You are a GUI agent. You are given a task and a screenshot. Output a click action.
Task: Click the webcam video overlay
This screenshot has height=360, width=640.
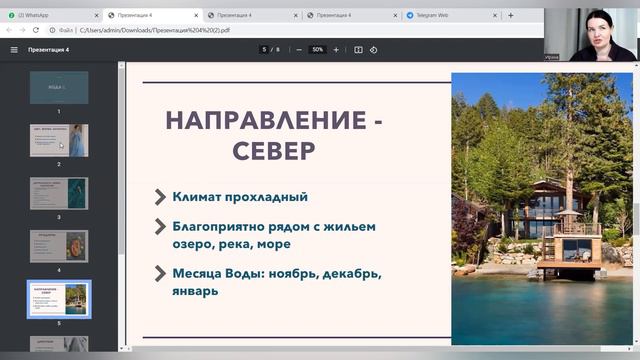(x=591, y=35)
